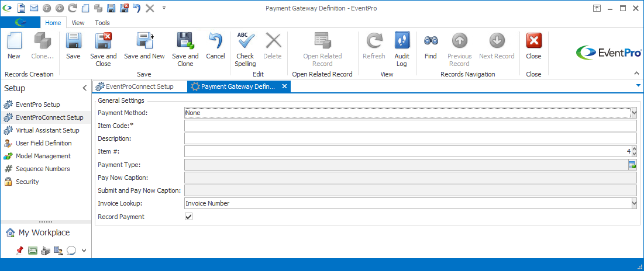Image resolution: width=644 pixels, height=271 pixels.
Task: Click the Save and Close ribbon icon
Action: (103, 49)
